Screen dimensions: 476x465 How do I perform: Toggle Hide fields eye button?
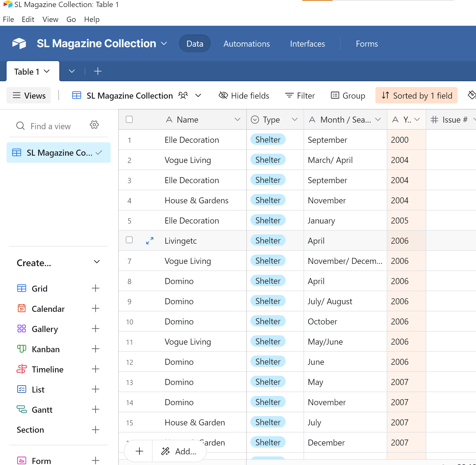coord(244,96)
